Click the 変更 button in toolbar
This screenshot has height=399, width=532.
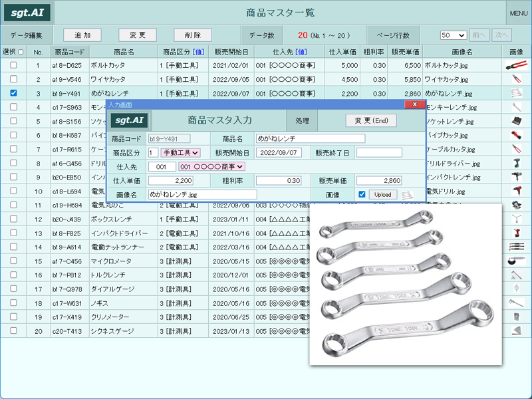point(138,35)
